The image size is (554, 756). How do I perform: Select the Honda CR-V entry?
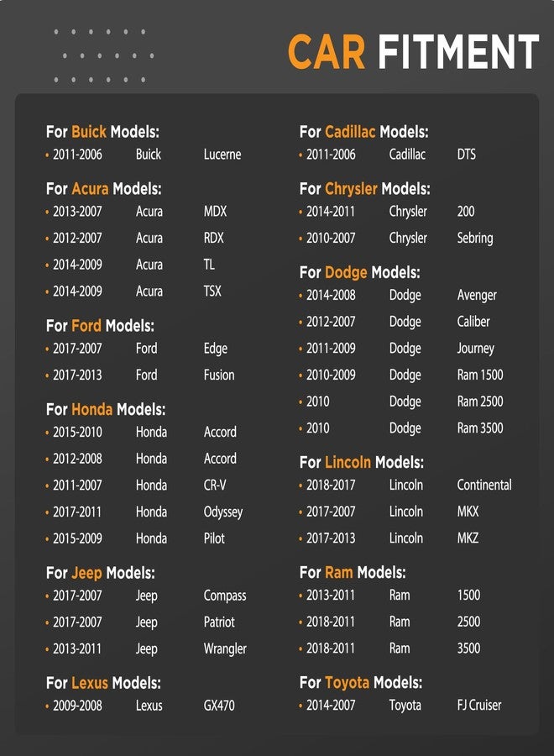135,485
